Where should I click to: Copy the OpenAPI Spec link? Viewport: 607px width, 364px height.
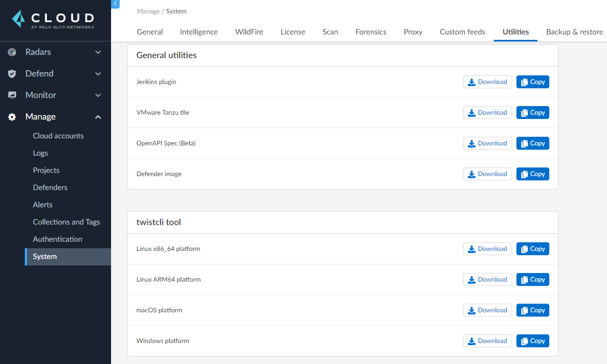click(x=533, y=143)
